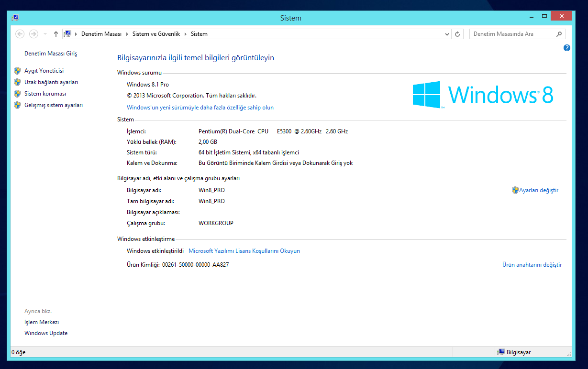Open Gelişmiş sistem ayarları link

tap(54, 105)
